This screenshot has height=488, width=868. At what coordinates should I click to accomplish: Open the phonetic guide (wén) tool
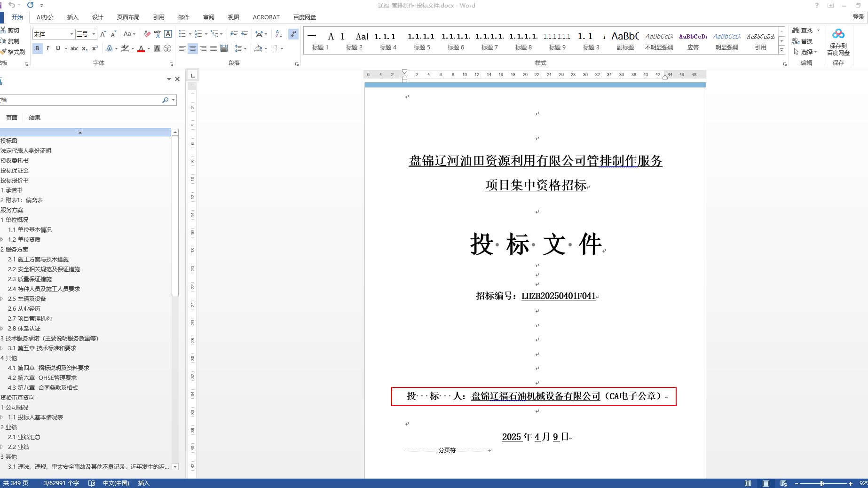(158, 34)
